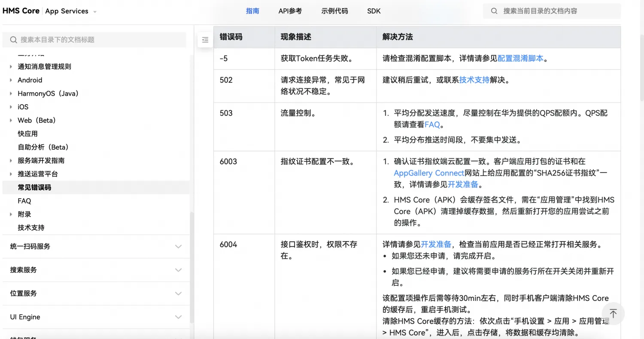The width and height of the screenshot is (644, 339).
Task: Click error code -5 cell
Action: tap(244, 58)
